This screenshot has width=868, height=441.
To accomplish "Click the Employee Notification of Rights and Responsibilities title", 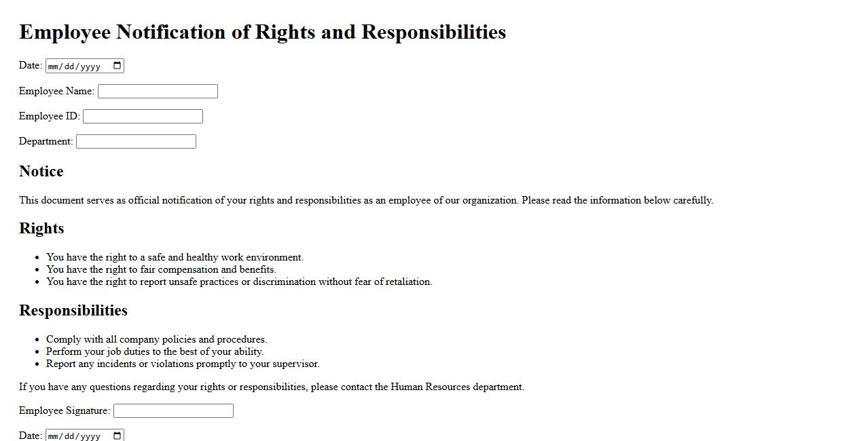I will (262, 32).
